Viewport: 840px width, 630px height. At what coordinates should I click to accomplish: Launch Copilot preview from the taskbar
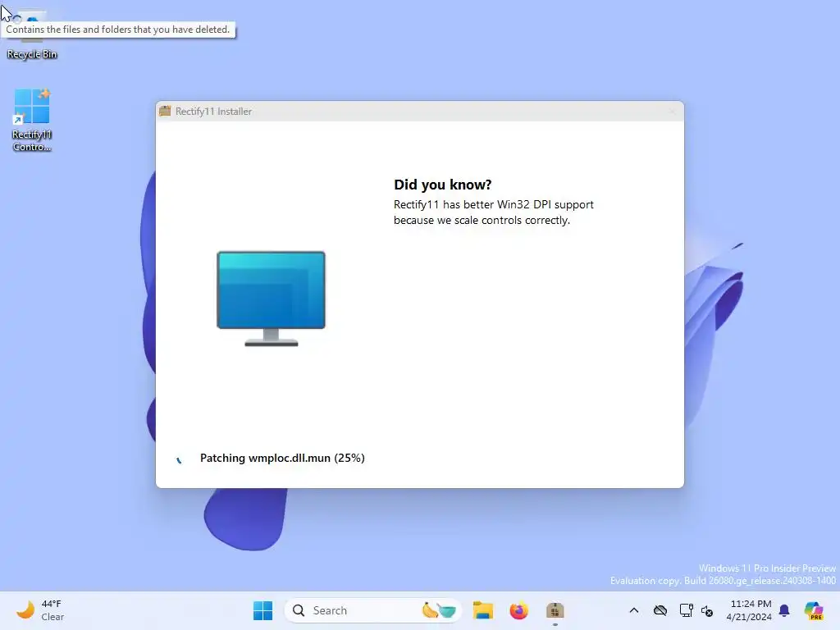(814, 610)
